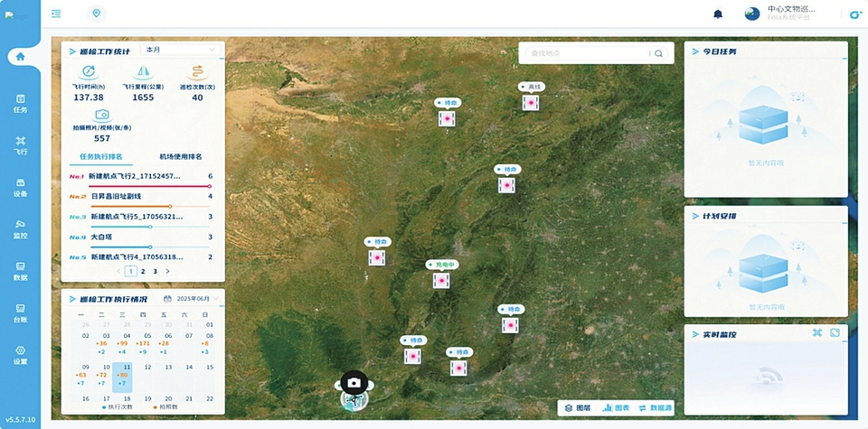868x429 pixels.
Task: Click the search magnifier icon on map
Action: 658,54
